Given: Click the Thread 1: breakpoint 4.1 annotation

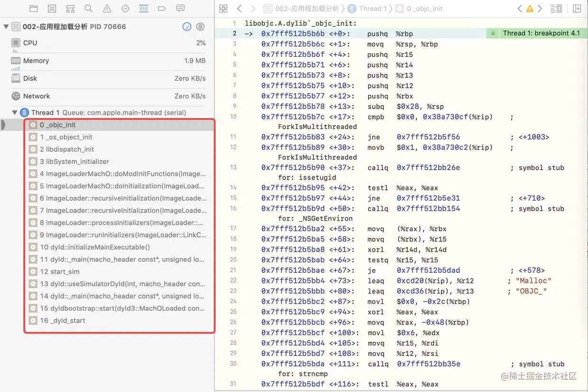Looking at the screenshot, I should (541, 33).
